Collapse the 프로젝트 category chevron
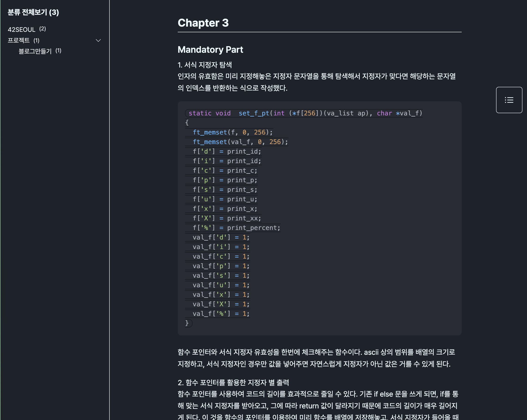Viewport: 527px width, 420px height. tap(98, 40)
